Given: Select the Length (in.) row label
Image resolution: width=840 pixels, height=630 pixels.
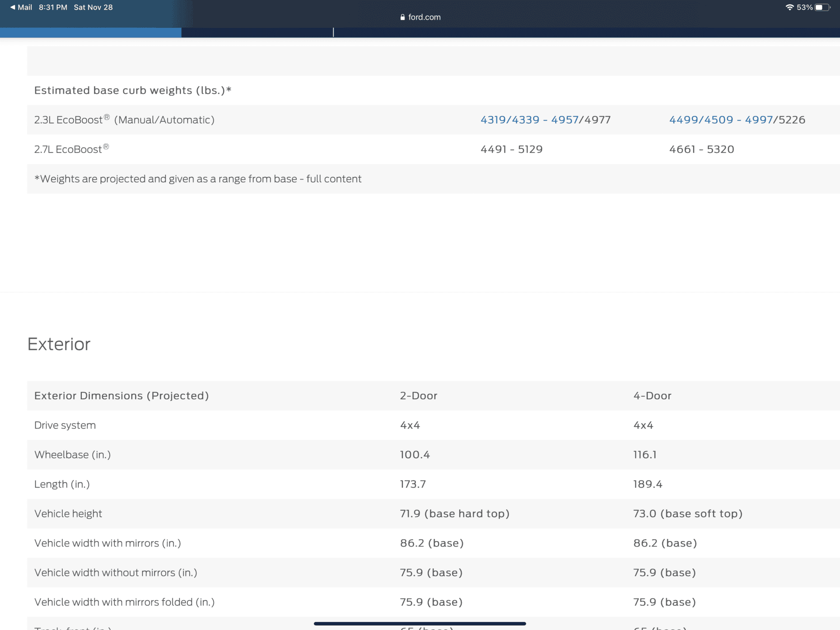Looking at the screenshot, I should (62, 484).
